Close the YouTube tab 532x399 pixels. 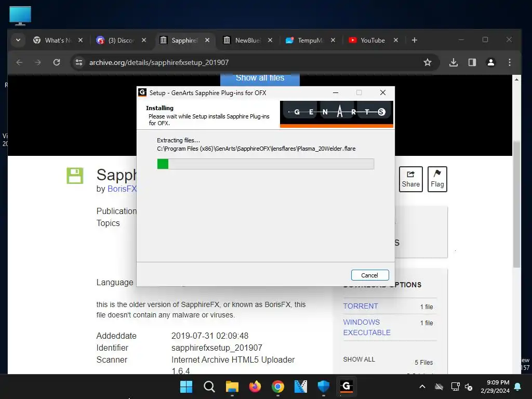point(396,40)
